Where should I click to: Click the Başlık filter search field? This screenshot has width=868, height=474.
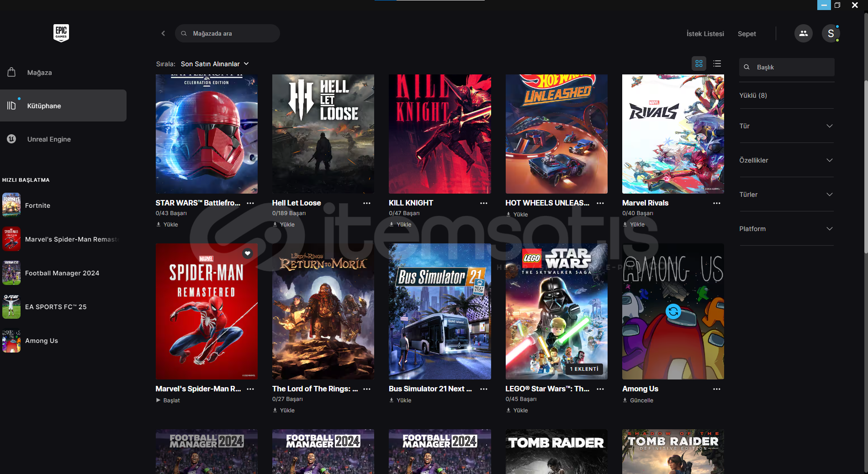click(x=787, y=67)
